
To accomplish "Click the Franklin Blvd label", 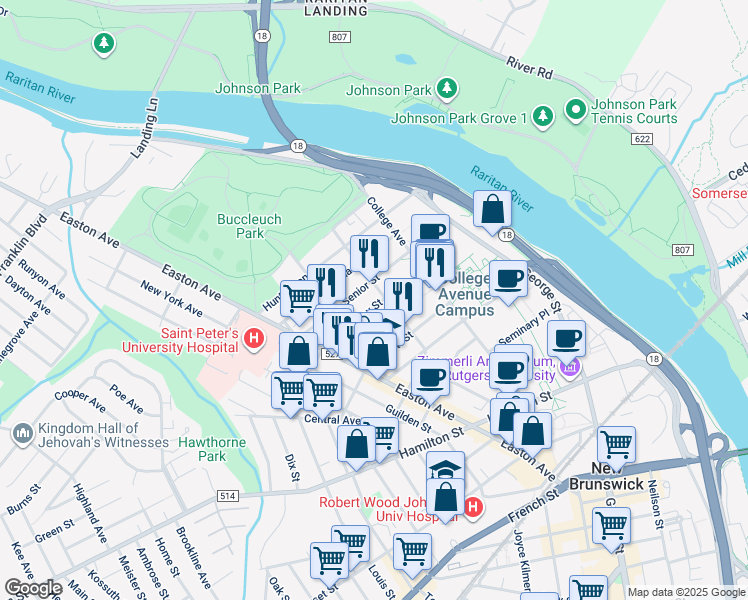I will coord(23,245).
